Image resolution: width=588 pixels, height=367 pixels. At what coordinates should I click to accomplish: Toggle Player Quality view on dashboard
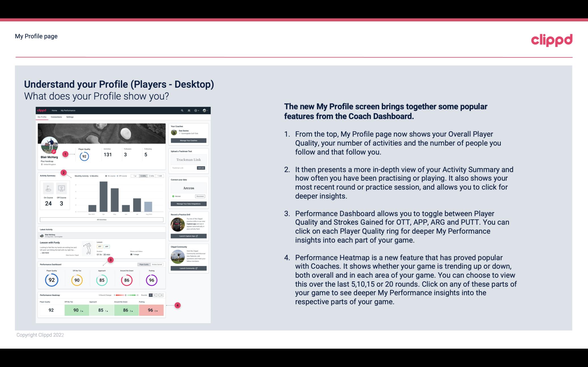144,264
